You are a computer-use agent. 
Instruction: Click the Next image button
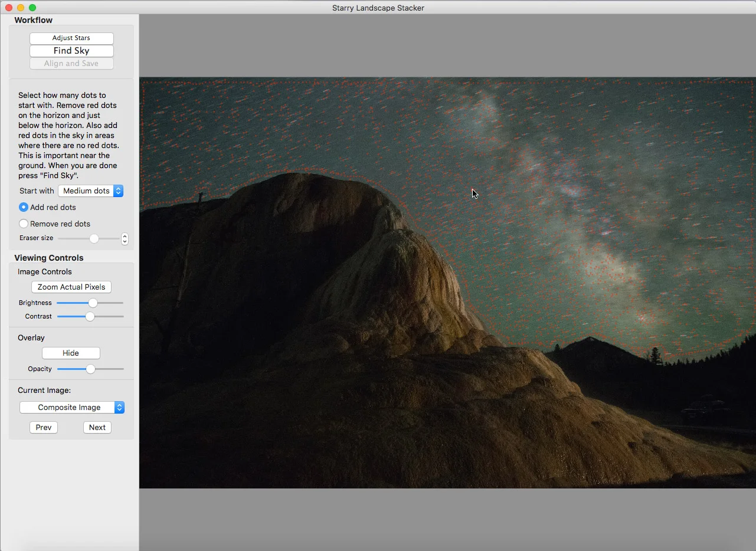[x=97, y=427]
